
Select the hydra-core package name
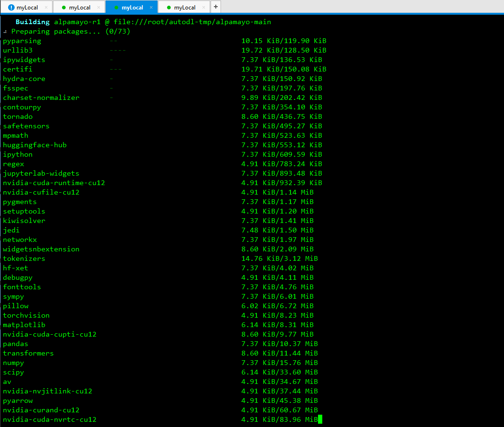coord(24,79)
